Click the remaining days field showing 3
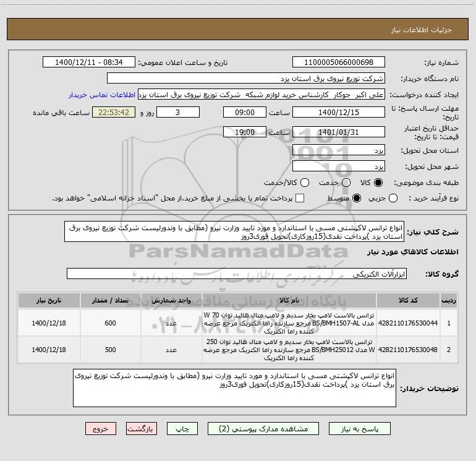 (178, 112)
